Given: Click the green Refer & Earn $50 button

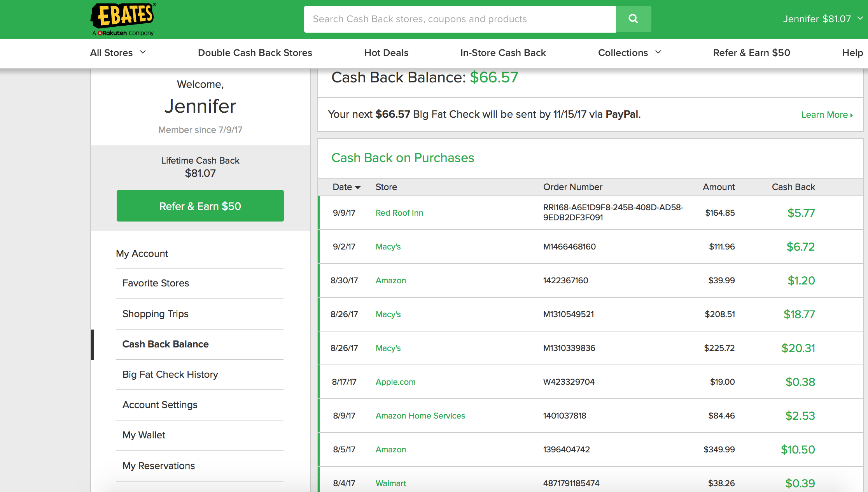Looking at the screenshot, I should 200,206.
